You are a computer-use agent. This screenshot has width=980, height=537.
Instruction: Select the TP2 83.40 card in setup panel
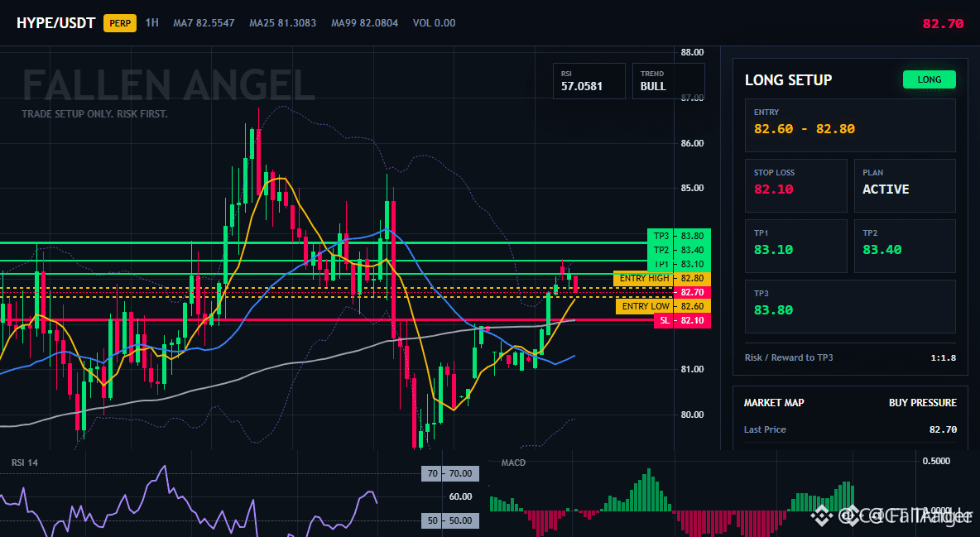click(905, 246)
